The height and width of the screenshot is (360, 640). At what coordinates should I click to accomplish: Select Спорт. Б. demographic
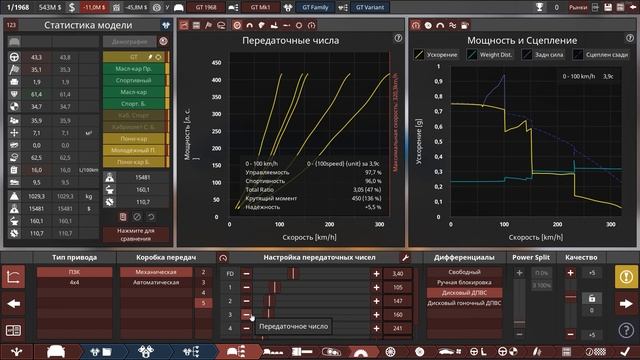click(133, 104)
